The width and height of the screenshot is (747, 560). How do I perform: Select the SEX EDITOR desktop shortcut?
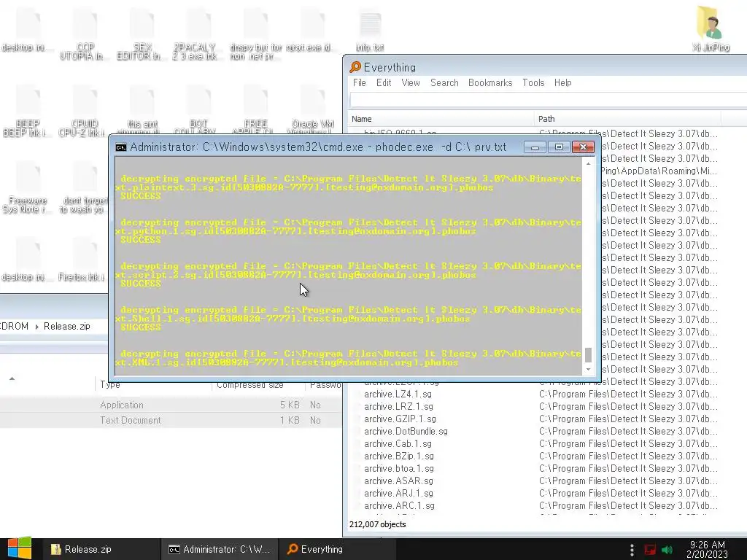[x=142, y=34]
